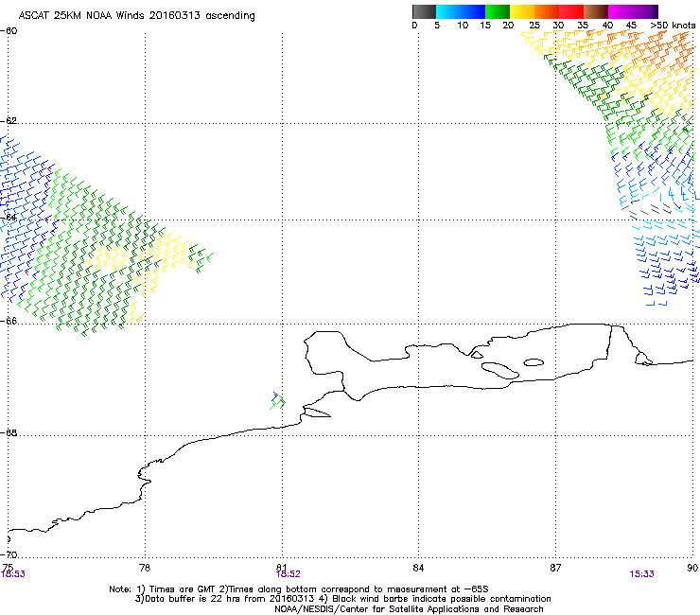Click the latitude label -60
Image resolution: width=700 pixels, height=615 pixels.
[x=9, y=31]
